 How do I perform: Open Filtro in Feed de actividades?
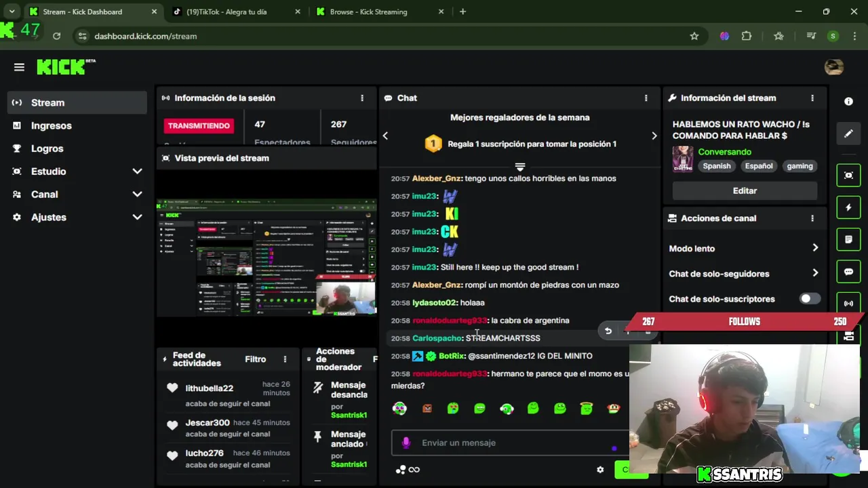click(255, 359)
